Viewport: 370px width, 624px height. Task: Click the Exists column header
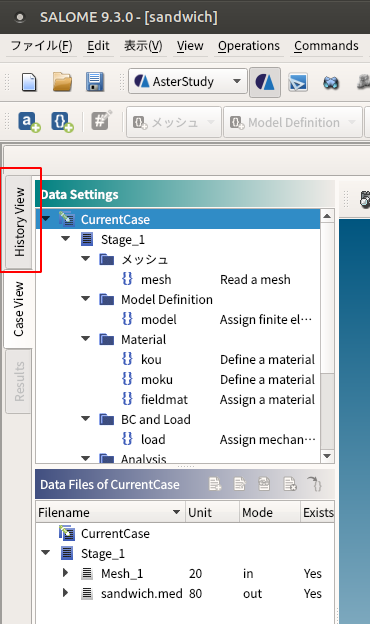[317, 512]
